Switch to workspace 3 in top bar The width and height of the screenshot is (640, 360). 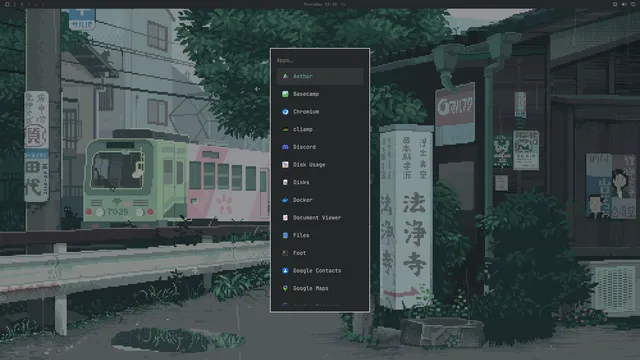[x=29, y=4]
